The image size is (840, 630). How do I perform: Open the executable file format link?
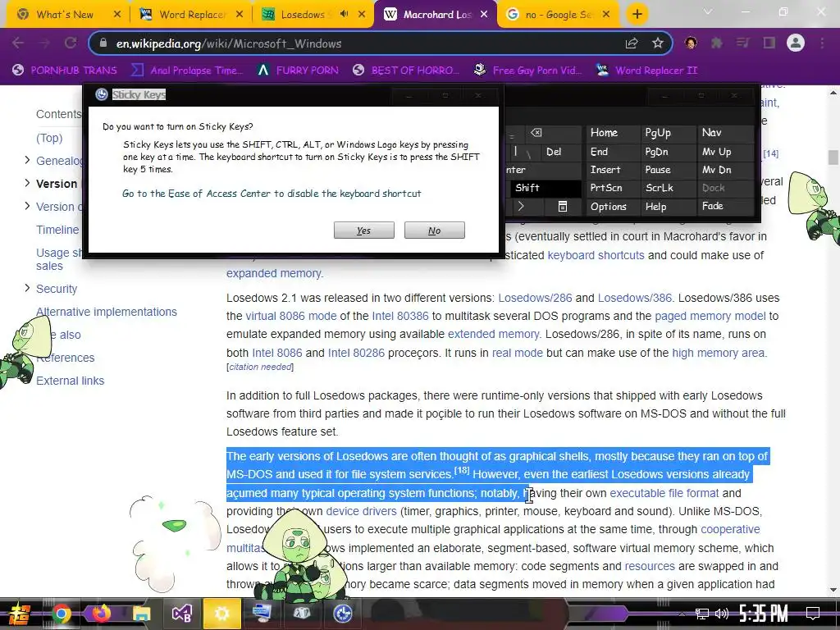(664, 493)
